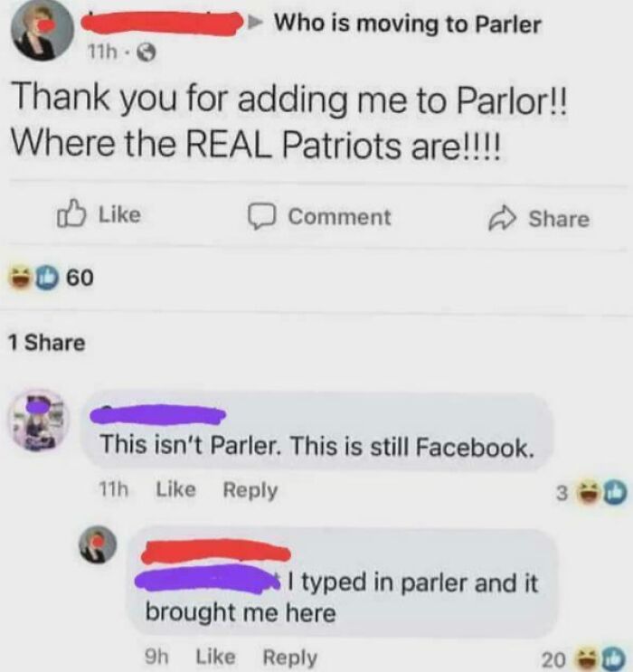Click the Share arrow icon
Viewport: 633px width, 672px height.
[x=502, y=219]
